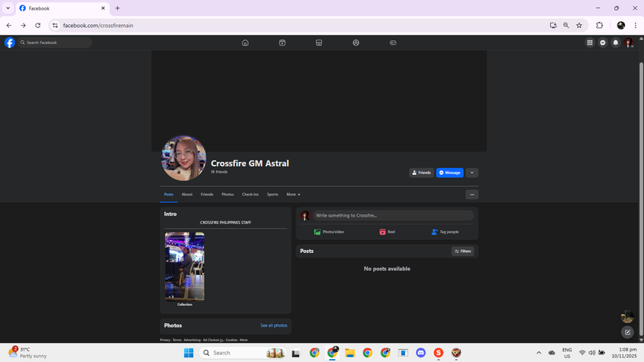644x362 pixels.
Task: Open the Marketplace icon in top navigation
Action: point(319,43)
